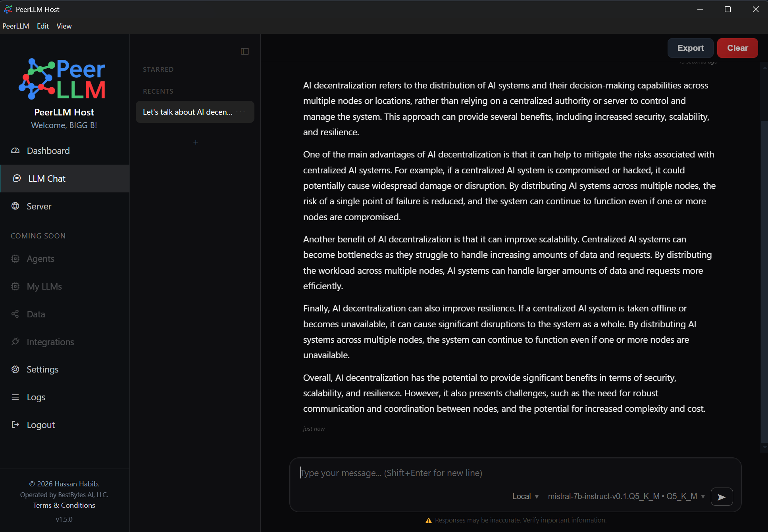Toggle the chat list sidebar panel
Image resolution: width=768 pixels, height=532 pixels.
(x=245, y=52)
